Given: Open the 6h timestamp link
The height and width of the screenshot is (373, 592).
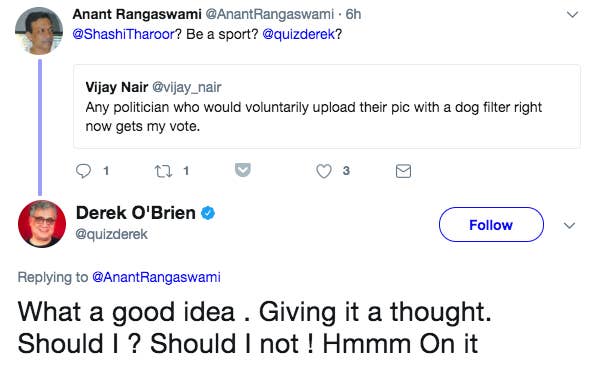Looking at the screenshot, I should (x=353, y=14).
